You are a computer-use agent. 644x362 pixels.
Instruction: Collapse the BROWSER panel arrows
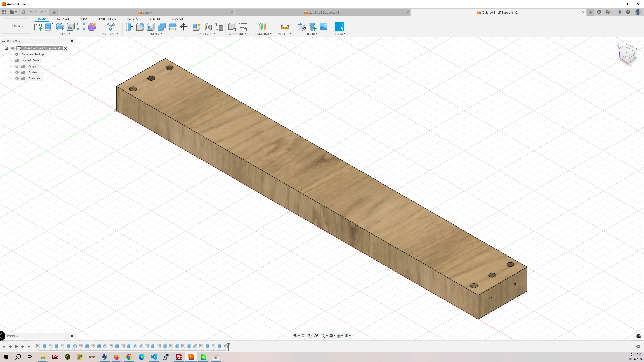pos(4,41)
